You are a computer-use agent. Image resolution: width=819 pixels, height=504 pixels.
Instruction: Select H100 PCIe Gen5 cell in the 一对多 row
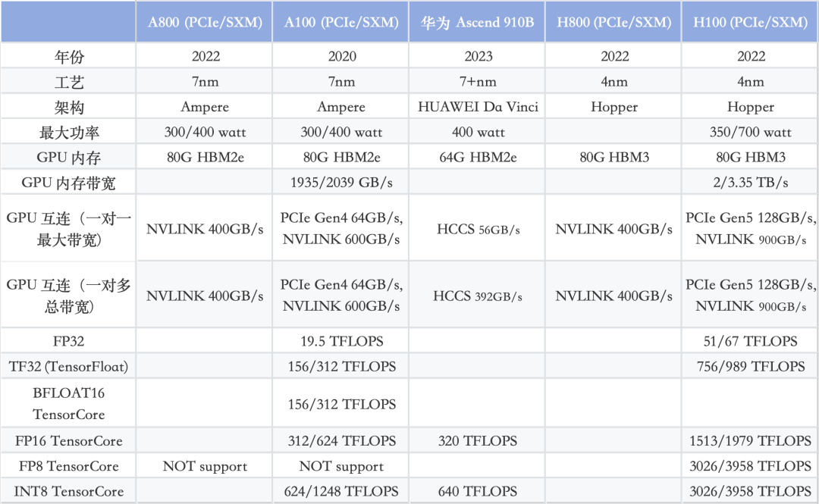(x=751, y=295)
